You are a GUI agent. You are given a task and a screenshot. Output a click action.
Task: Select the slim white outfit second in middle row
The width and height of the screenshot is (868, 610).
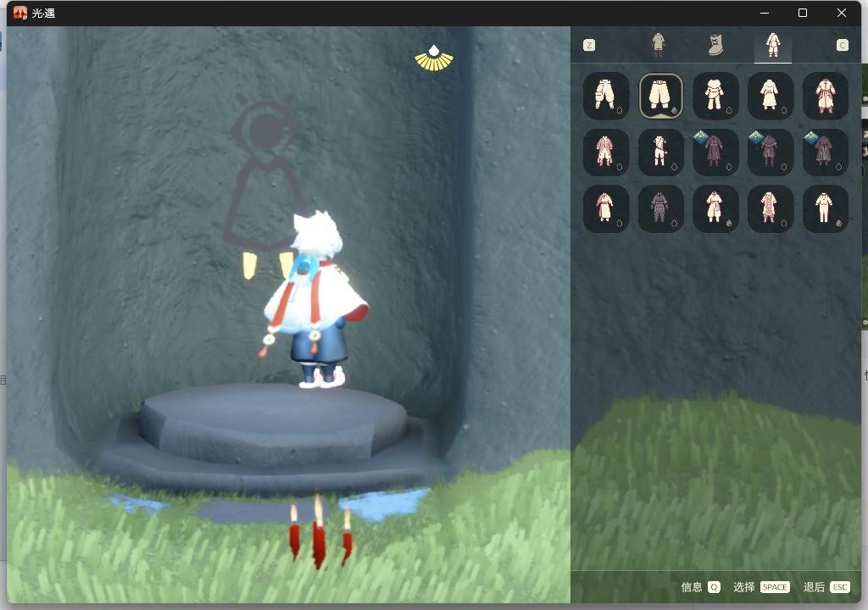(x=660, y=152)
